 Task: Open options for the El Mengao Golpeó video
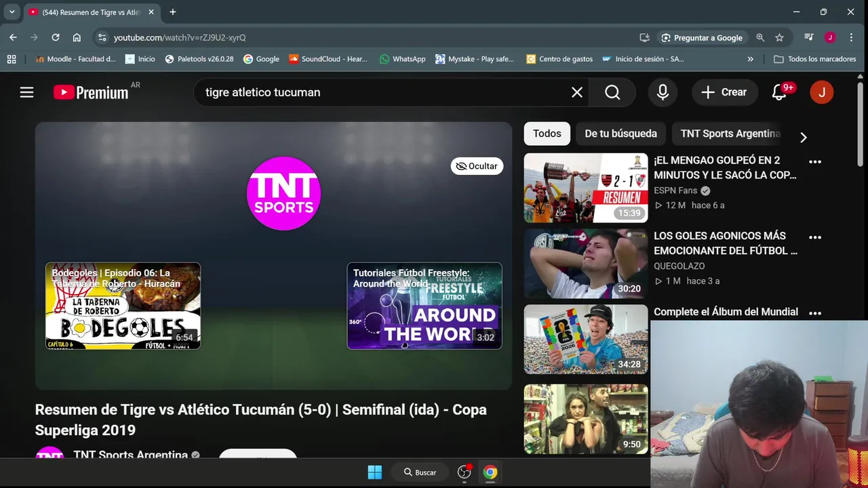[x=815, y=161]
